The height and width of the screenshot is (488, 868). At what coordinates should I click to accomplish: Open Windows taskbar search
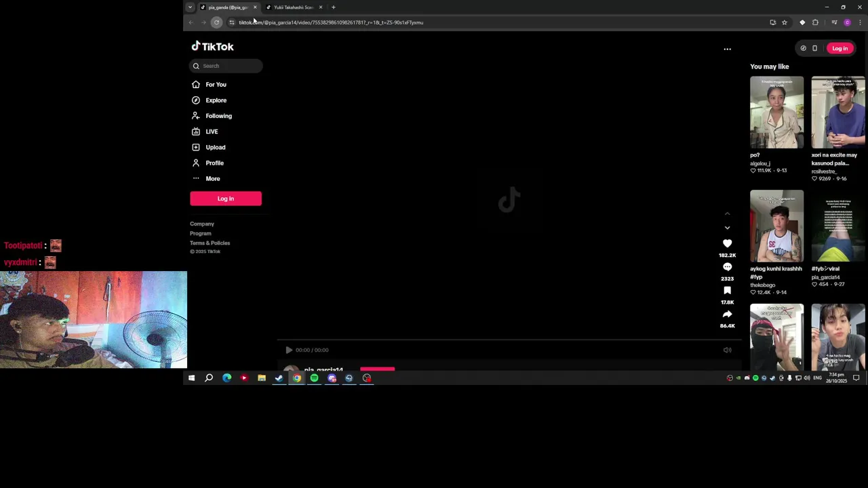pos(209,378)
